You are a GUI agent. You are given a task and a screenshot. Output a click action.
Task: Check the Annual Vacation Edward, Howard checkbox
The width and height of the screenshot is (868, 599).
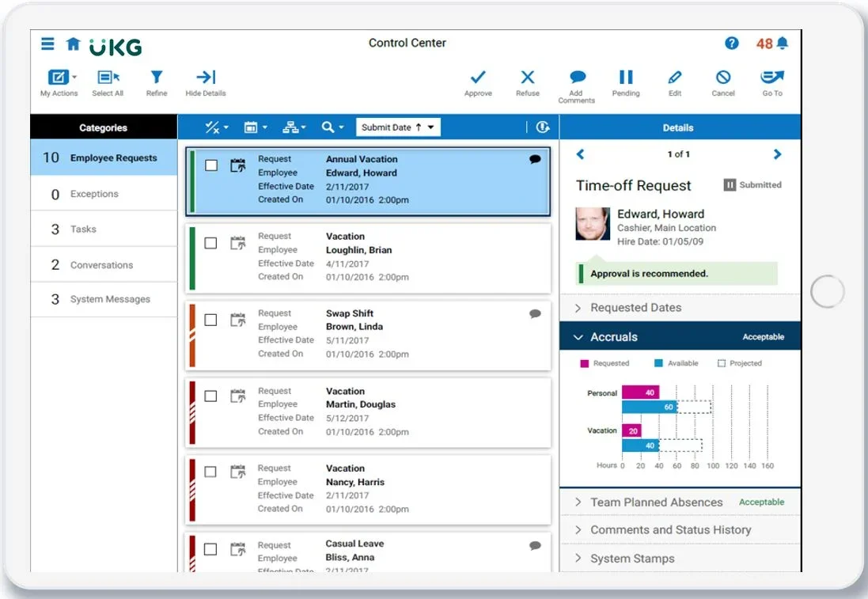(x=211, y=165)
